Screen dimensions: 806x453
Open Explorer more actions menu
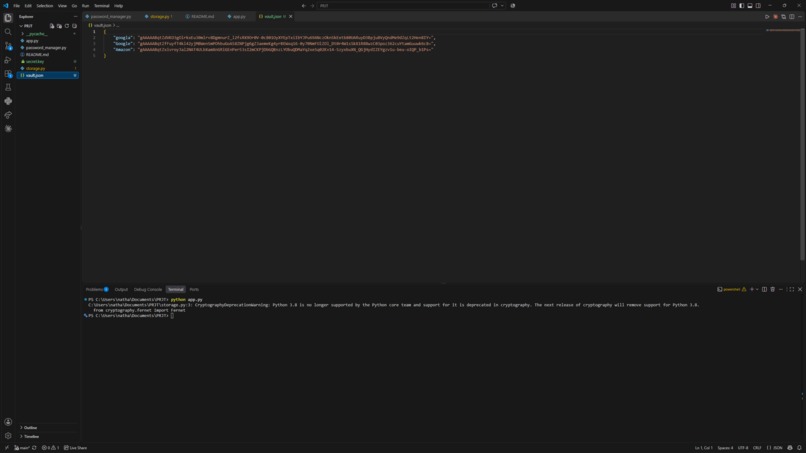[76, 16]
